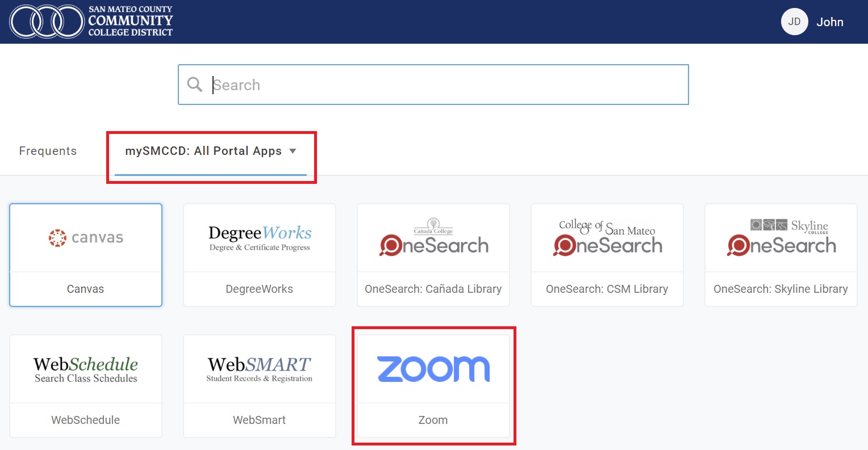Click the JD user avatar
The height and width of the screenshot is (450, 868).
(x=794, y=22)
